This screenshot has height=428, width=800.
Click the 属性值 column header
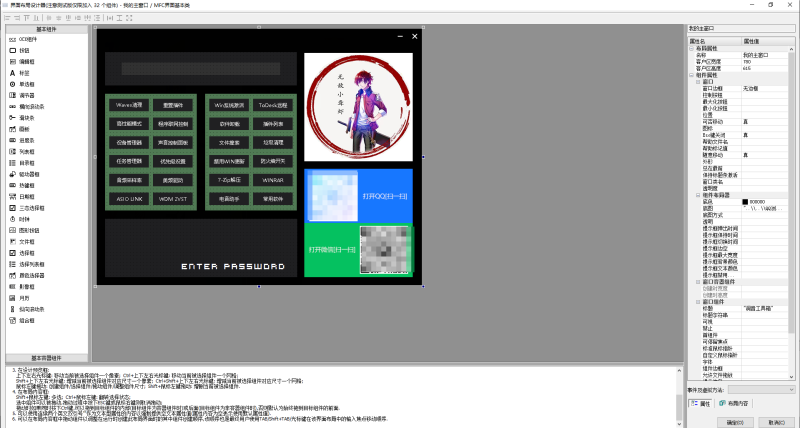click(768, 41)
